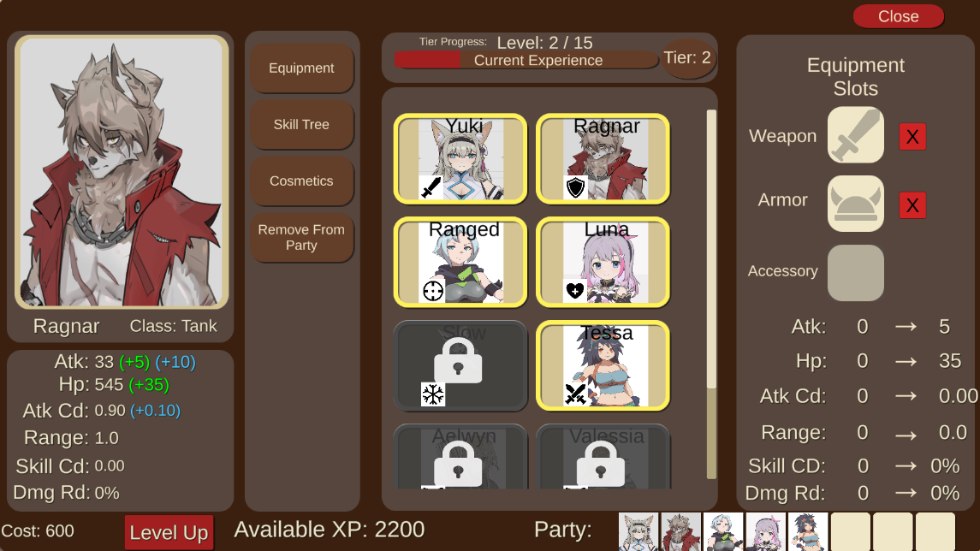980x551 pixels.
Task: Open the Cosmetics tab
Action: tap(302, 181)
